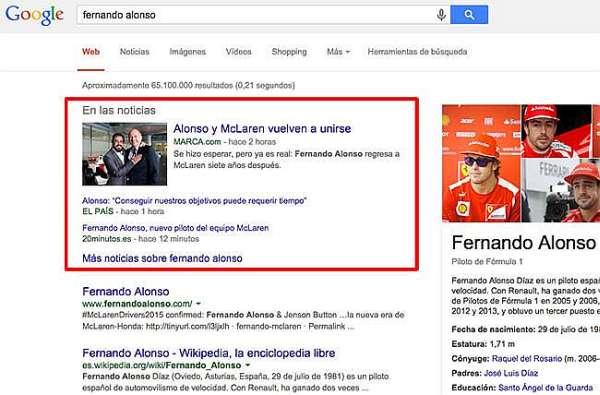Expand arrow beside es.wikipedia.org URL
This screenshot has width=600, height=395.
click(248, 365)
